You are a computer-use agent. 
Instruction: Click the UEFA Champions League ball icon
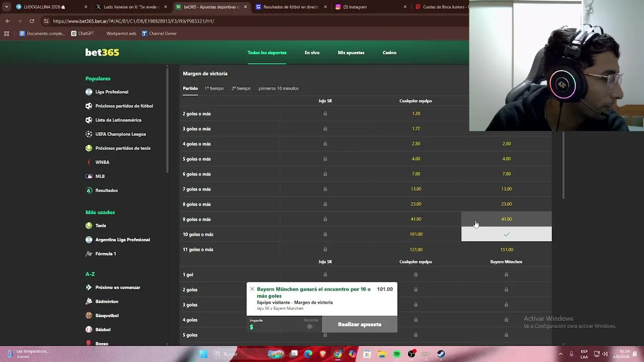coord(89,134)
